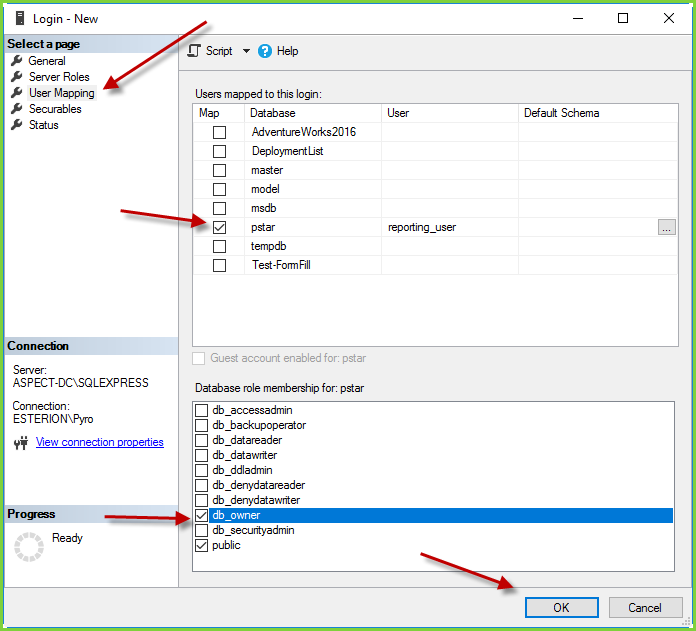Click the connection plug icon
The image size is (696, 631).
(21, 442)
